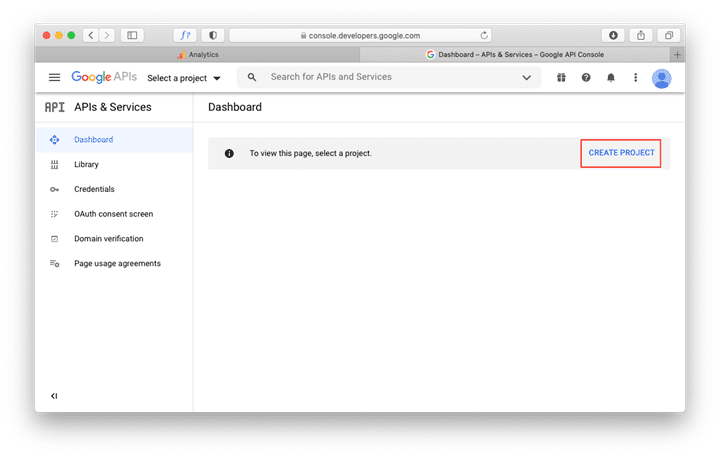Switch to the Analytics tab
Image resolution: width=720 pixels, height=458 pixels.
(x=198, y=54)
